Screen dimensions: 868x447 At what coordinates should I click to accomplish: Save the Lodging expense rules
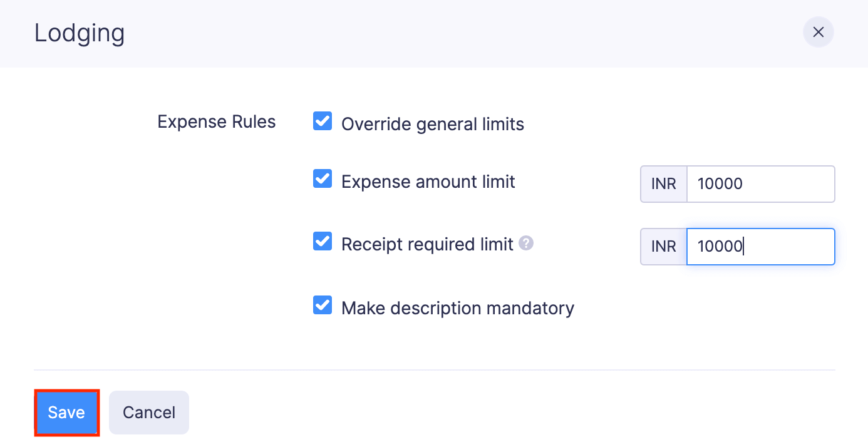click(66, 412)
